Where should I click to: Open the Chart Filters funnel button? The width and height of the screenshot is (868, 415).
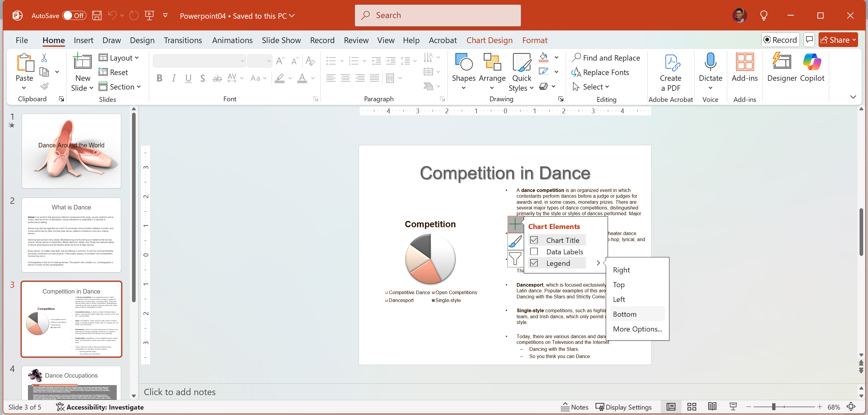(515, 259)
